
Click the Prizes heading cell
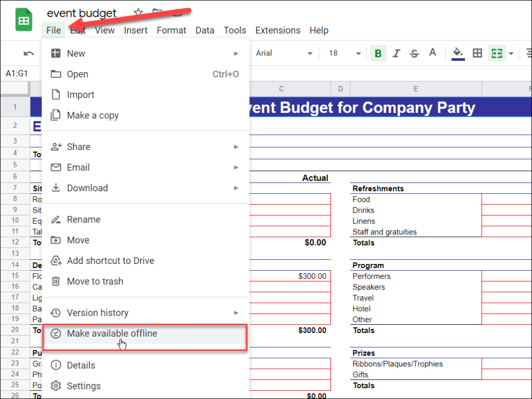pos(416,353)
